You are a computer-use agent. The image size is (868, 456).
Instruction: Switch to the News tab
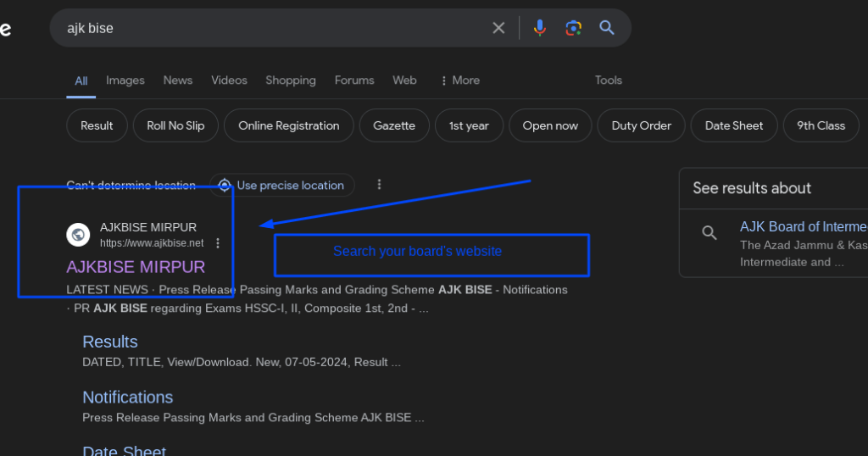click(x=178, y=81)
